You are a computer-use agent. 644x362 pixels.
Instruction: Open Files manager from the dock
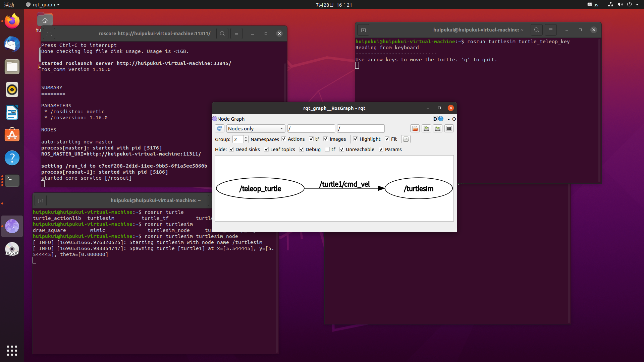point(12,67)
